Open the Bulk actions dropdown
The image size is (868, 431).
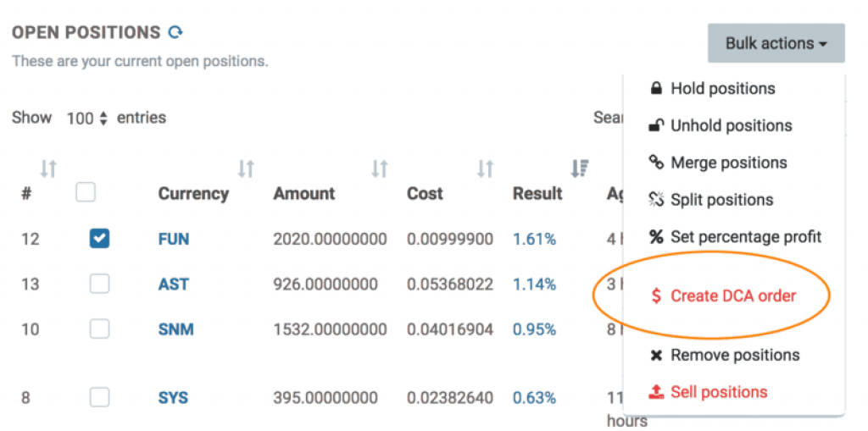776,43
